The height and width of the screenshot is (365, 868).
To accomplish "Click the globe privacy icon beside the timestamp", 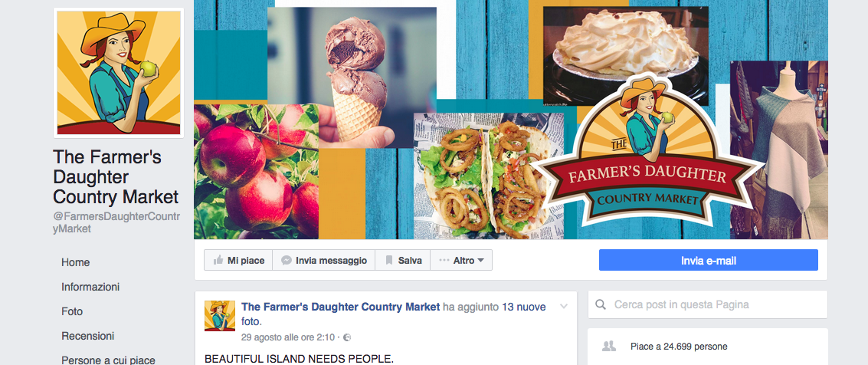I will 347,337.
